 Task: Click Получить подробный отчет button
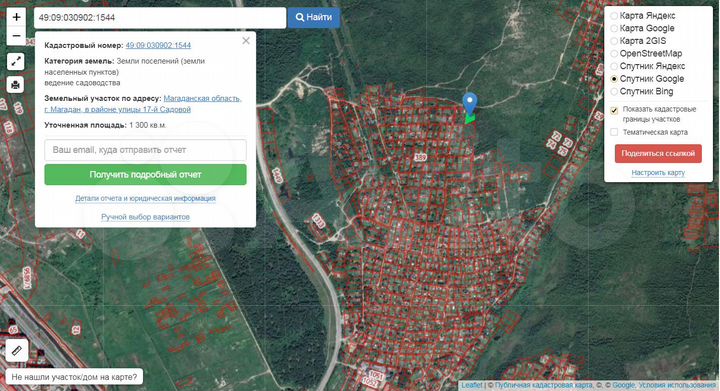(x=145, y=174)
